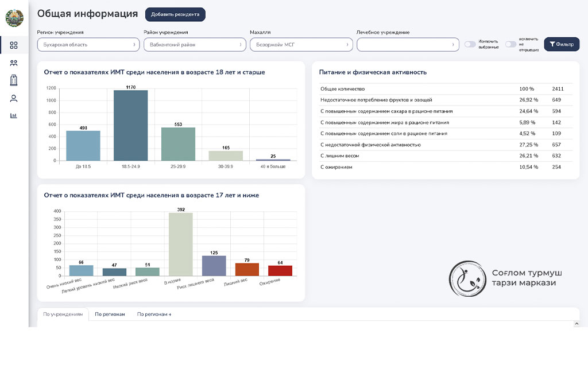The image size is (588, 392).
Task: Open the dashboard grid icon in sidebar
Action: pyautogui.click(x=14, y=45)
